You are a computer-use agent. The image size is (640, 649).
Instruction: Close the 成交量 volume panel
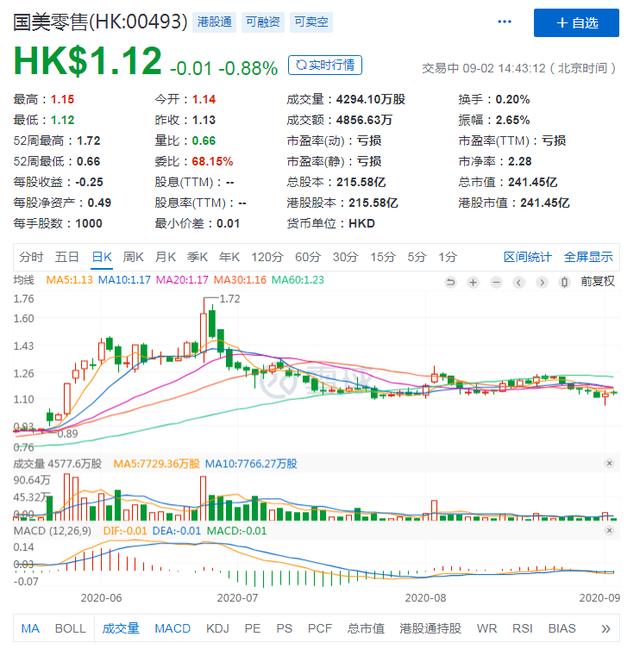coord(609,463)
